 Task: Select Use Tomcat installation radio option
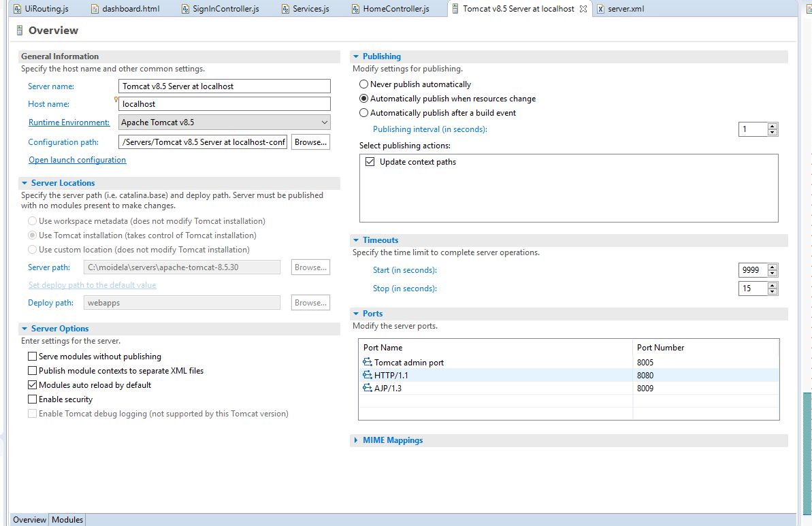[x=32, y=235]
